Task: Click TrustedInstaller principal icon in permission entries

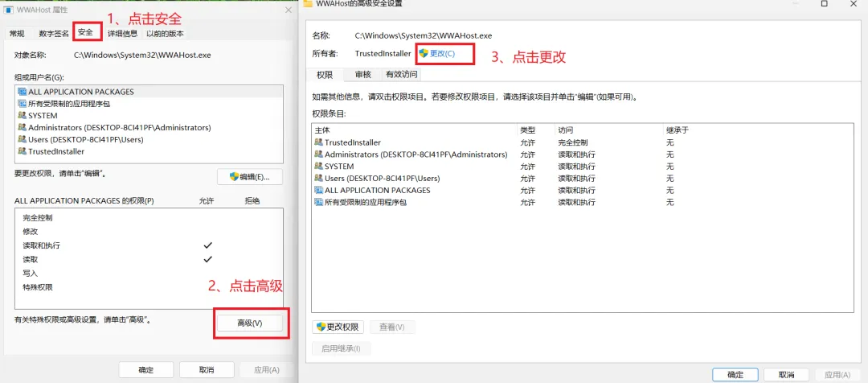Action: point(318,142)
